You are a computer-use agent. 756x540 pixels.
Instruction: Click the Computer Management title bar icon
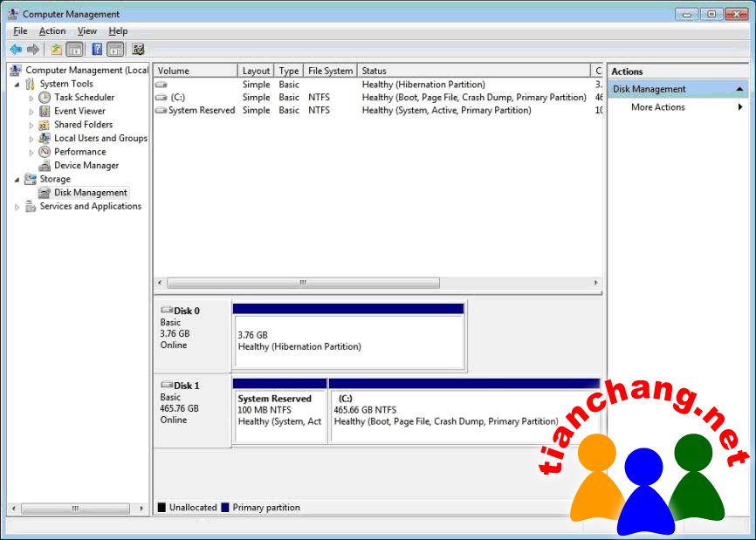click(13, 14)
